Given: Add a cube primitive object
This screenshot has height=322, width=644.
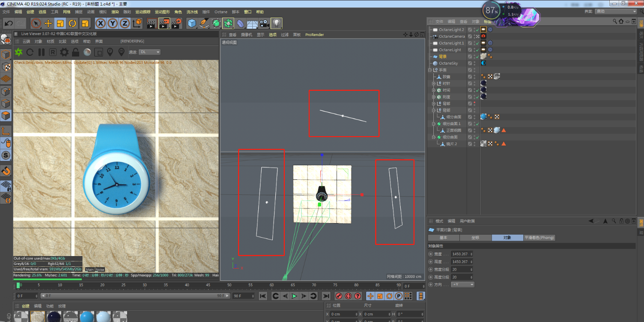Looking at the screenshot, I should pyautogui.click(x=192, y=23).
